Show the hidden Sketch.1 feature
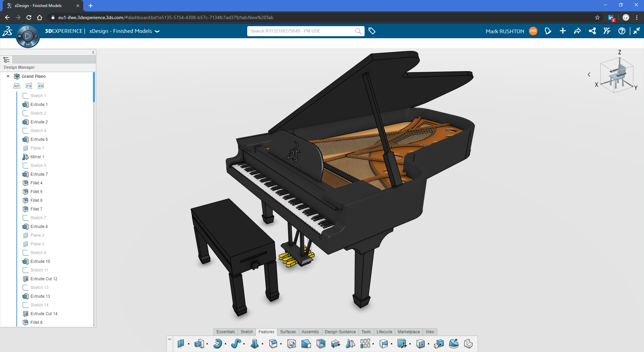644x352 pixels. [x=38, y=96]
